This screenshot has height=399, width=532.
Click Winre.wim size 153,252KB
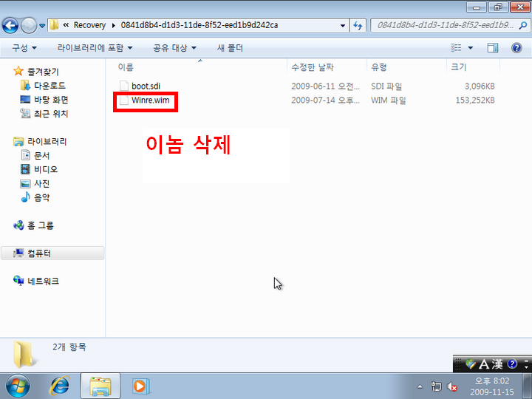tap(475, 100)
